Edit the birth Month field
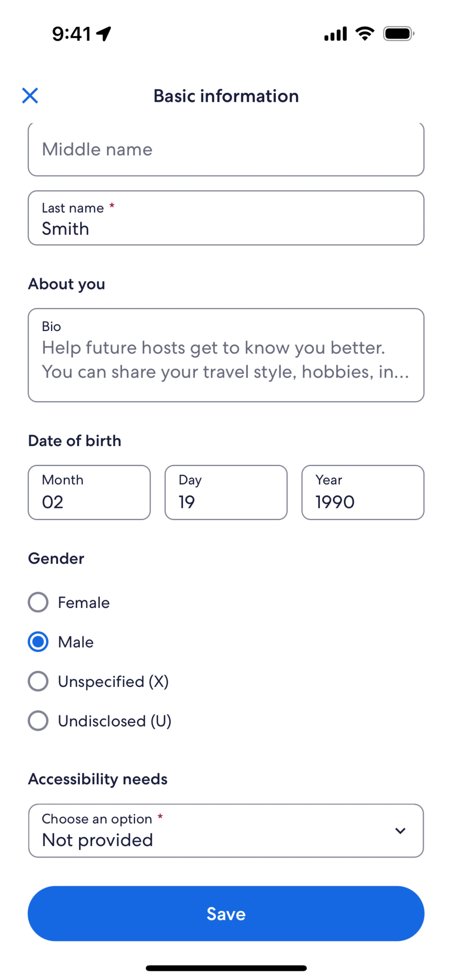 pos(89,493)
